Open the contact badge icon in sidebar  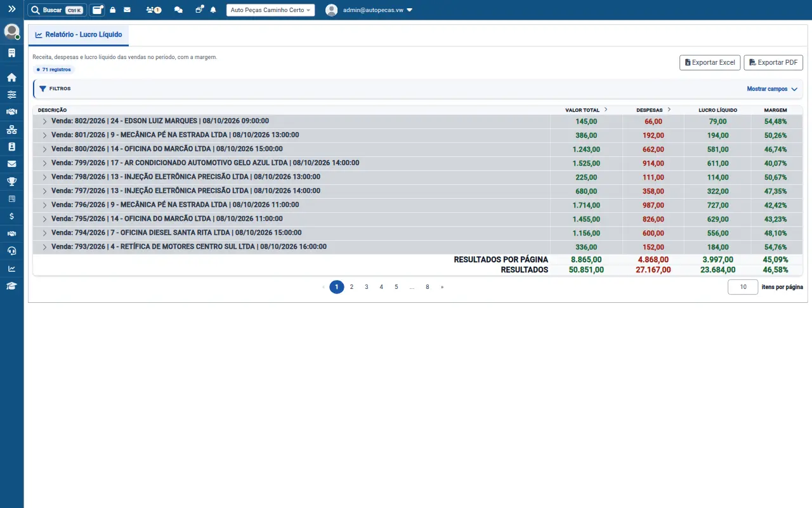pos(11,147)
